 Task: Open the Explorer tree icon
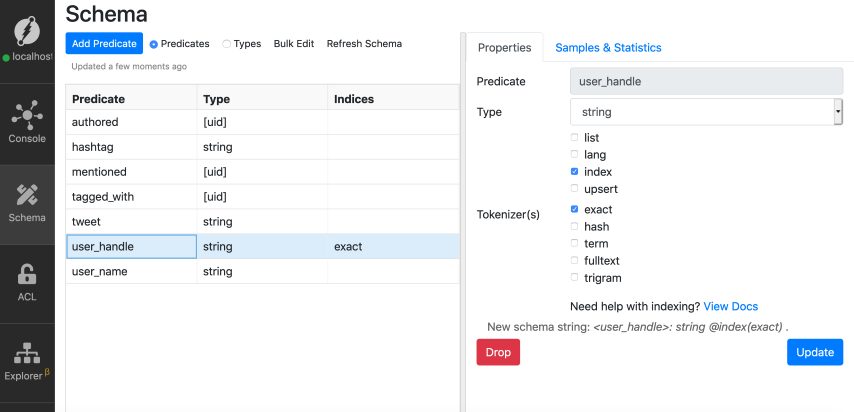pos(27,353)
